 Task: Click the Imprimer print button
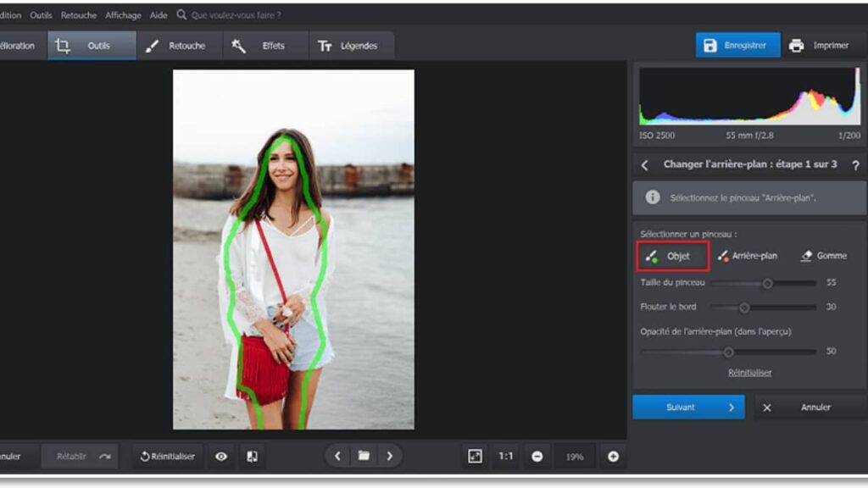click(x=822, y=46)
